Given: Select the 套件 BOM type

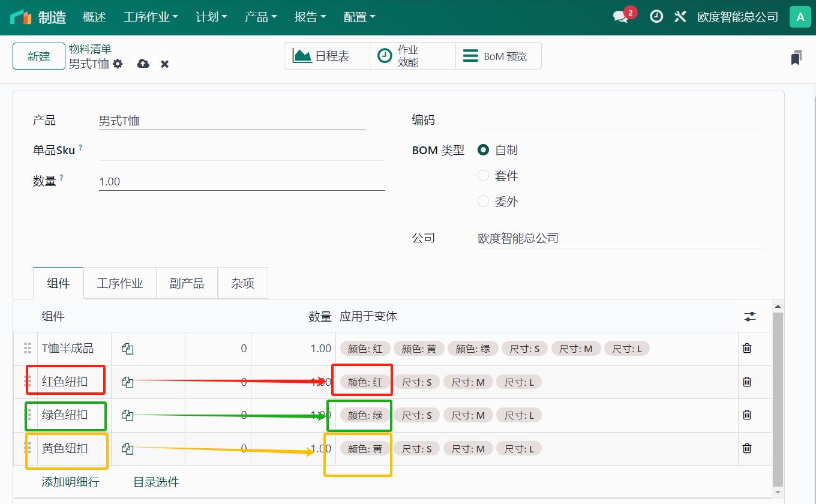Looking at the screenshot, I should coord(484,176).
